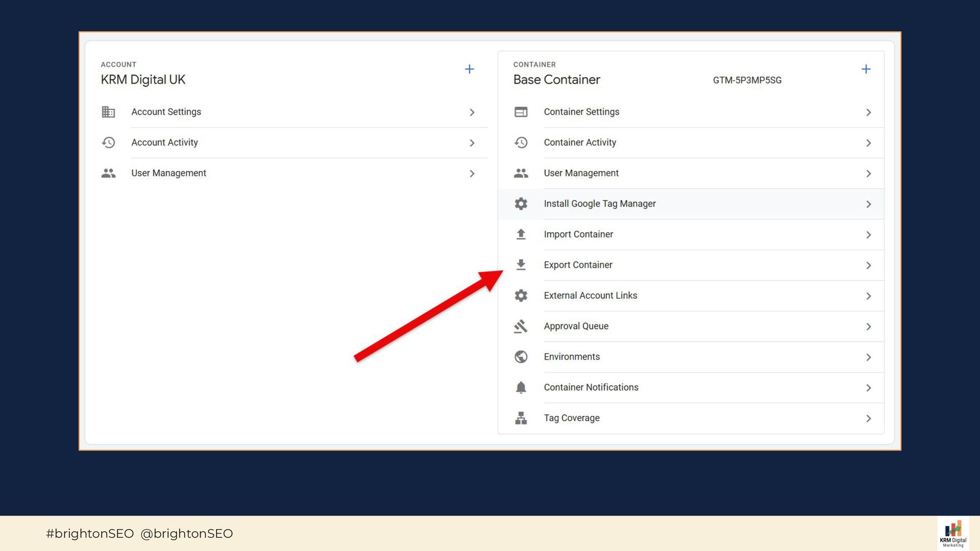Image resolution: width=980 pixels, height=551 pixels.
Task: Click the Approval Queue gavel icon
Action: point(521,326)
